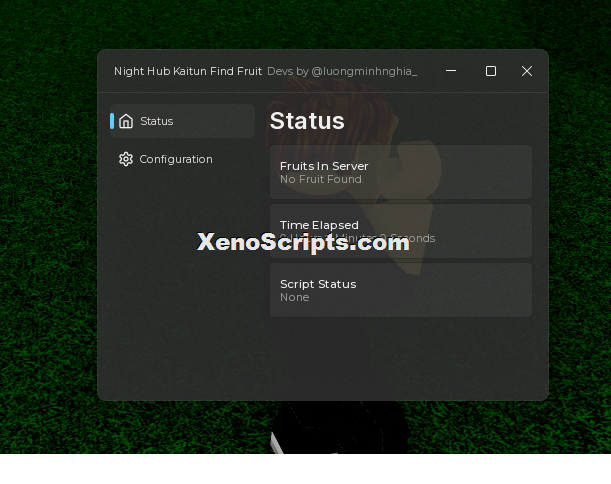Viewport: 611px width, 484px height.
Task: Select the Fruits In Server card
Action: (401, 172)
